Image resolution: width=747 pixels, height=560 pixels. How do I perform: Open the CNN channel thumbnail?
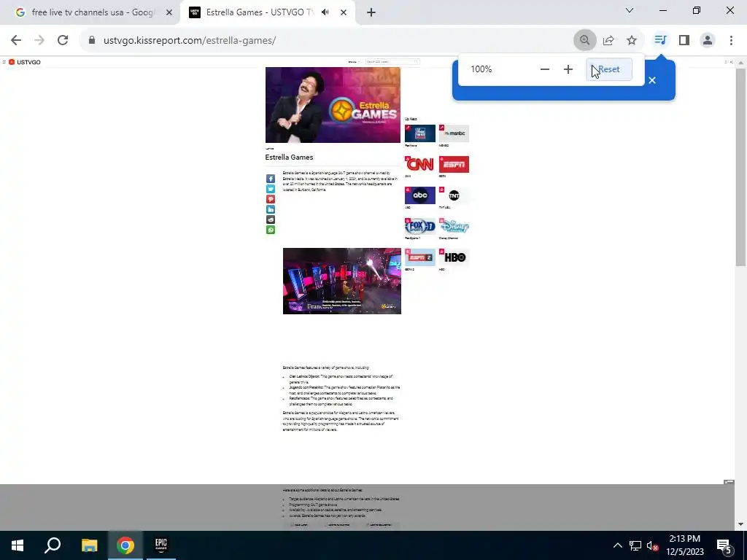click(x=419, y=164)
